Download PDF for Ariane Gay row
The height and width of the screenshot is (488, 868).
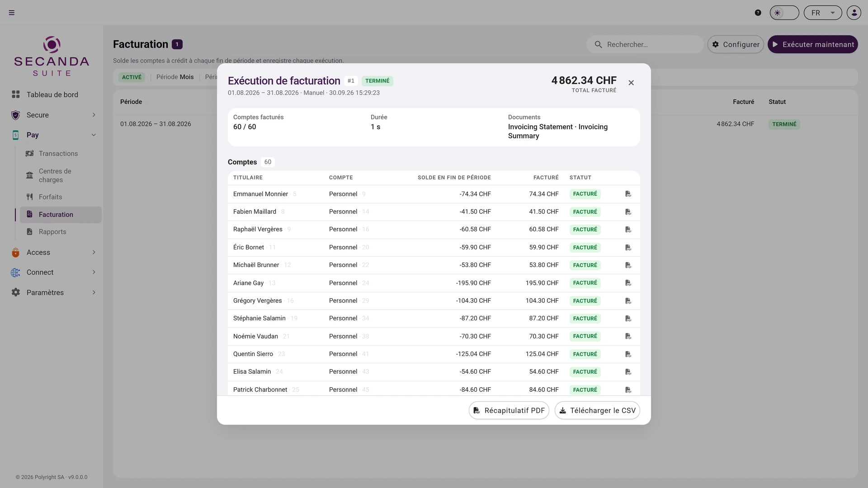(628, 283)
